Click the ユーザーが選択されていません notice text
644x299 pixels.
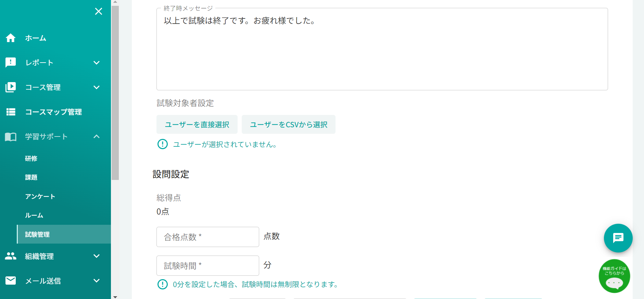coord(225,144)
